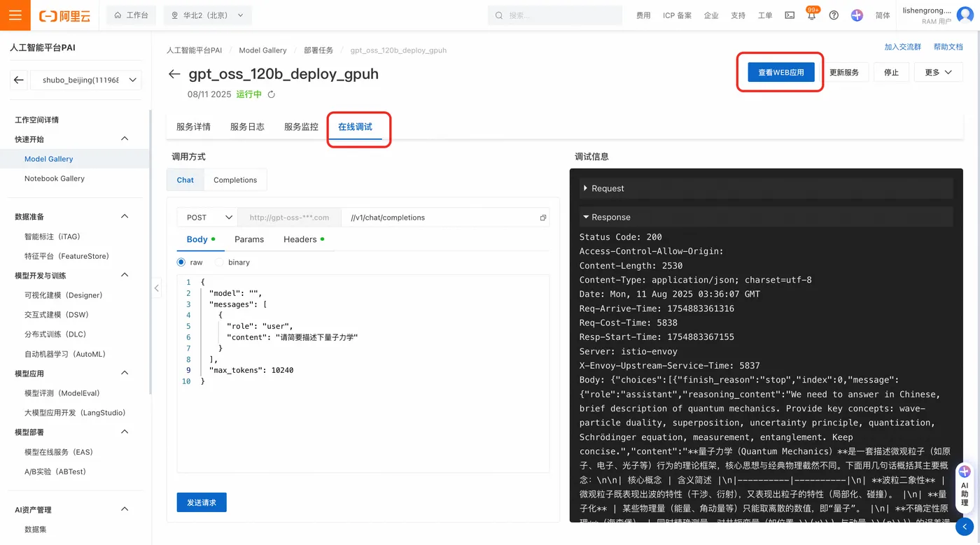
Task: Switch to the 服务监控 tab
Action: click(x=301, y=127)
